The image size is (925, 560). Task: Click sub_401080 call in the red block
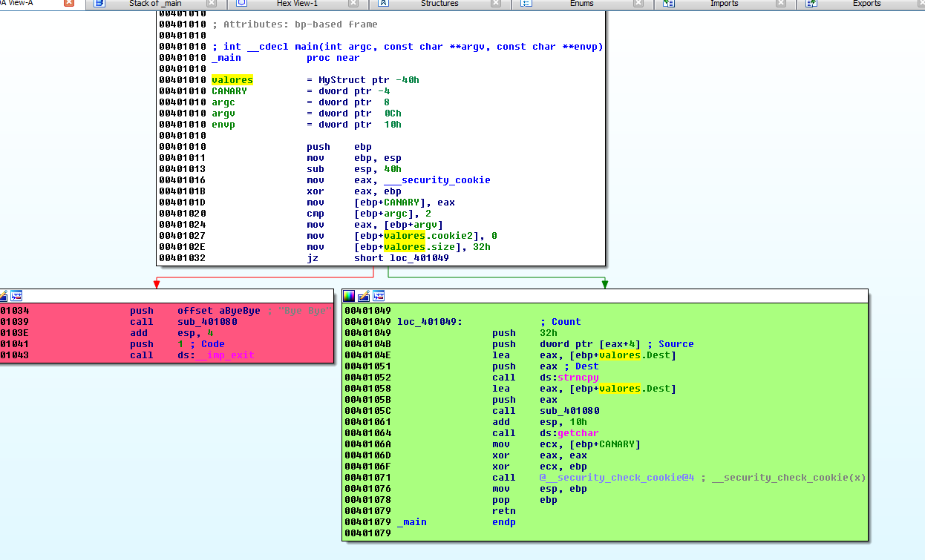(x=207, y=322)
